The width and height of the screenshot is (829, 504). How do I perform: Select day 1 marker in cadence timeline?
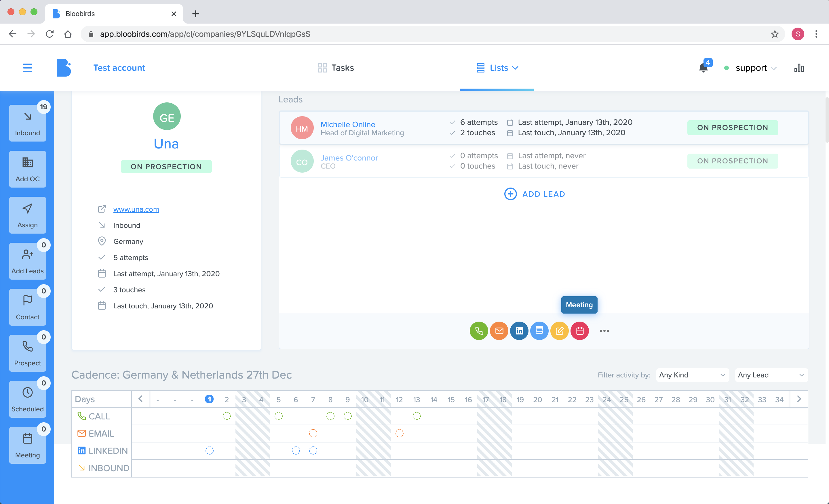click(209, 399)
